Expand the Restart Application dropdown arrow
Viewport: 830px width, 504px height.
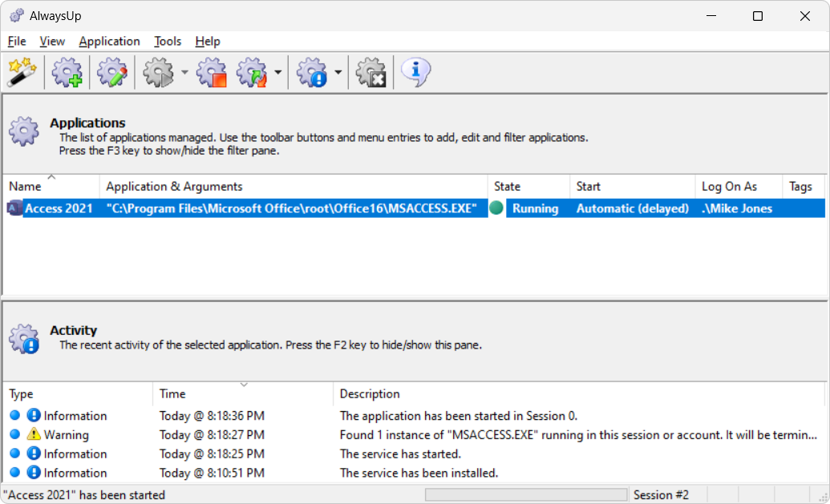[x=278, y=72]
